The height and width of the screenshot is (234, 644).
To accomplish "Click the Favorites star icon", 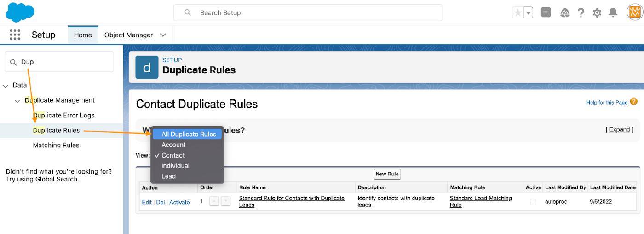I will 518,13.
